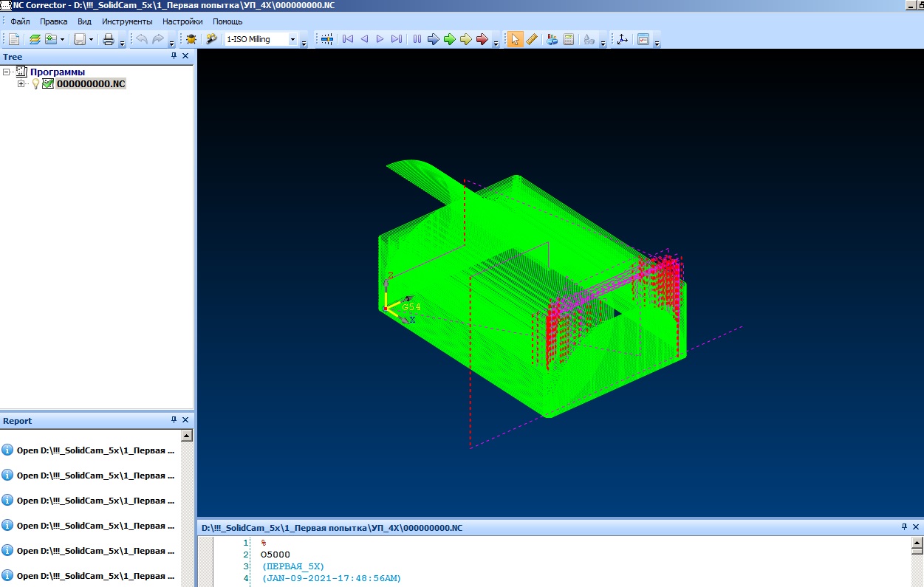Open the window options checklist icon

click(x=643, y=39)
